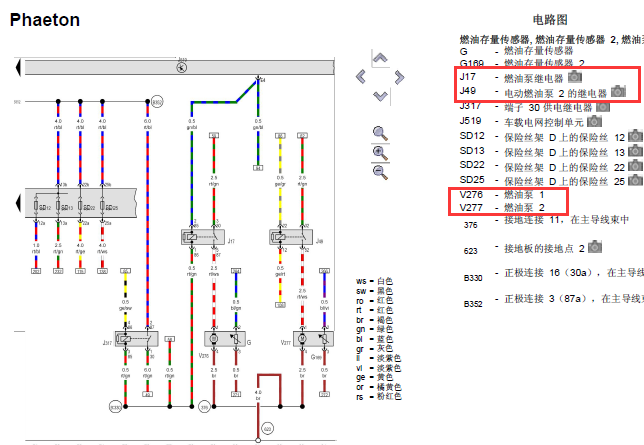Open the camera photo for J17 燃油泵继电器
The width and height of the screenshot is (644, 445).
point(575,76)
